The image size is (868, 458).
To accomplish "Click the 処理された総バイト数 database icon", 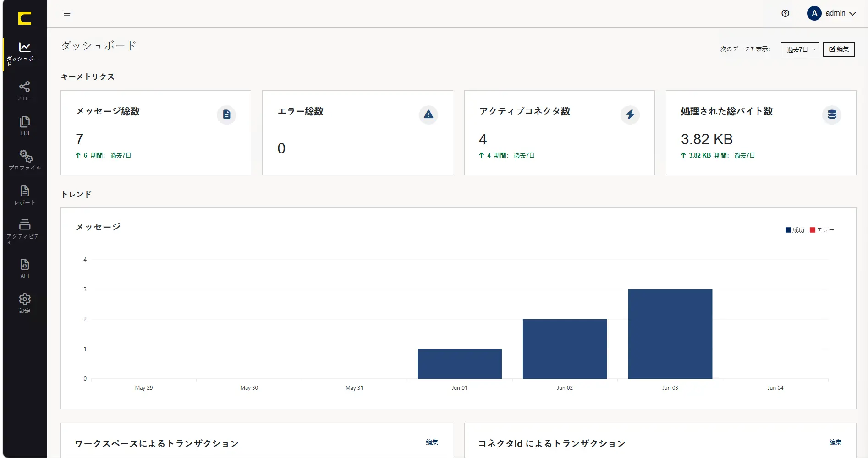I will [832, 114].
